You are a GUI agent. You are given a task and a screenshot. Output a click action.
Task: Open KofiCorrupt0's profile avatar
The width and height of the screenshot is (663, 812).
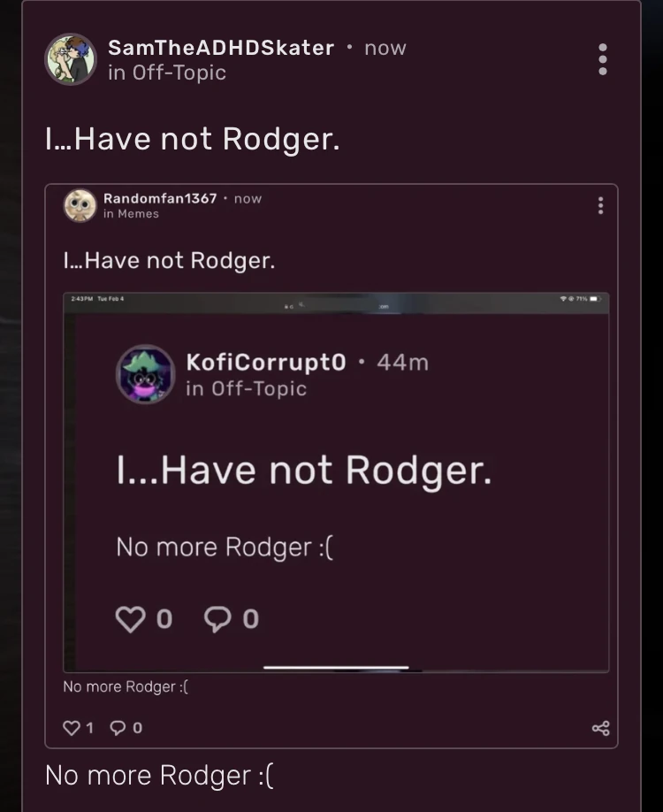tap(147, 373)
